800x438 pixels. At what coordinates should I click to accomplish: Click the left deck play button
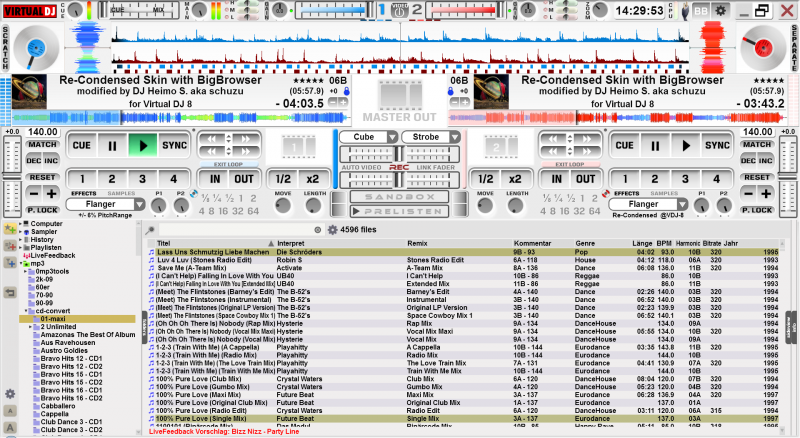[x=143, y=146]
